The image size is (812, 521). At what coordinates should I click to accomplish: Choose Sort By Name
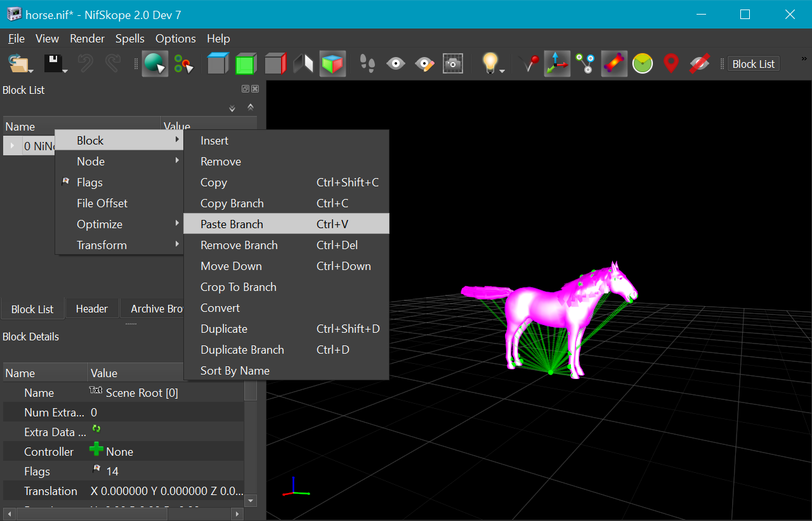click(x=286, y=371)
